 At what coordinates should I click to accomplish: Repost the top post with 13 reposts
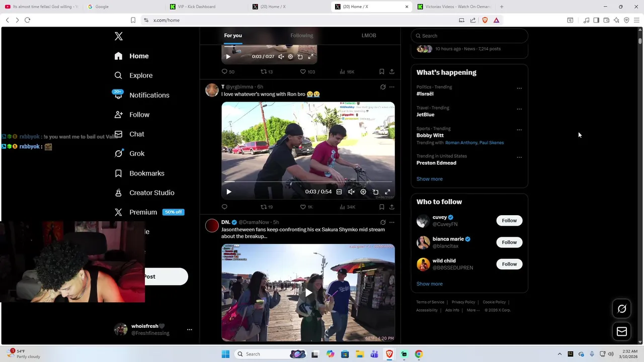pos(267,72)
